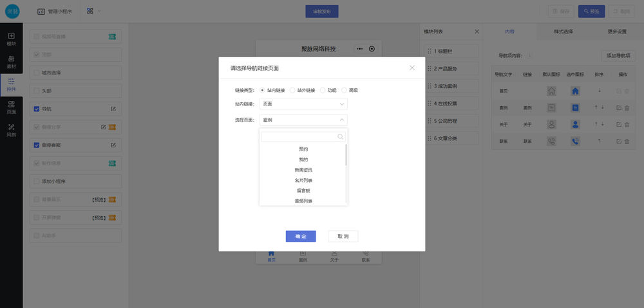Click the default document icon for 案例
The image size is (644, 308).
click(552, 108)
